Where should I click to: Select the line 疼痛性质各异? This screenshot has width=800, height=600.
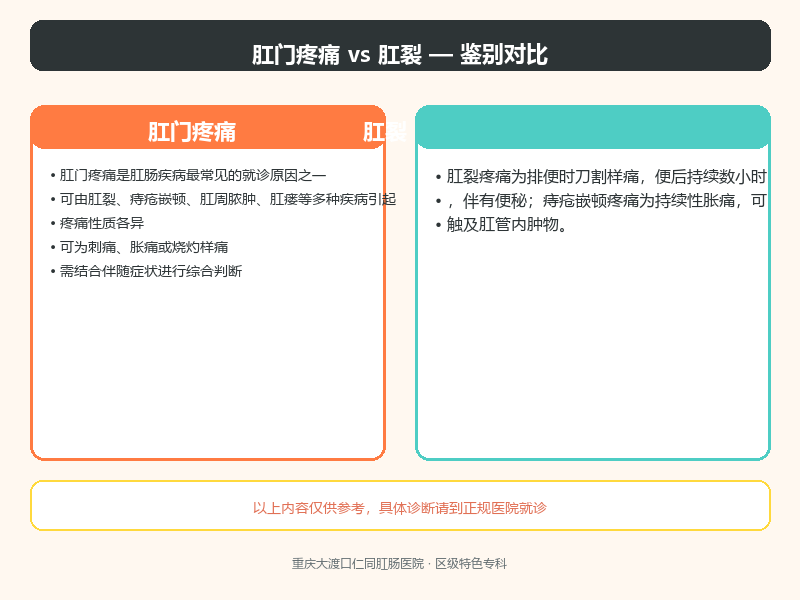97,223
